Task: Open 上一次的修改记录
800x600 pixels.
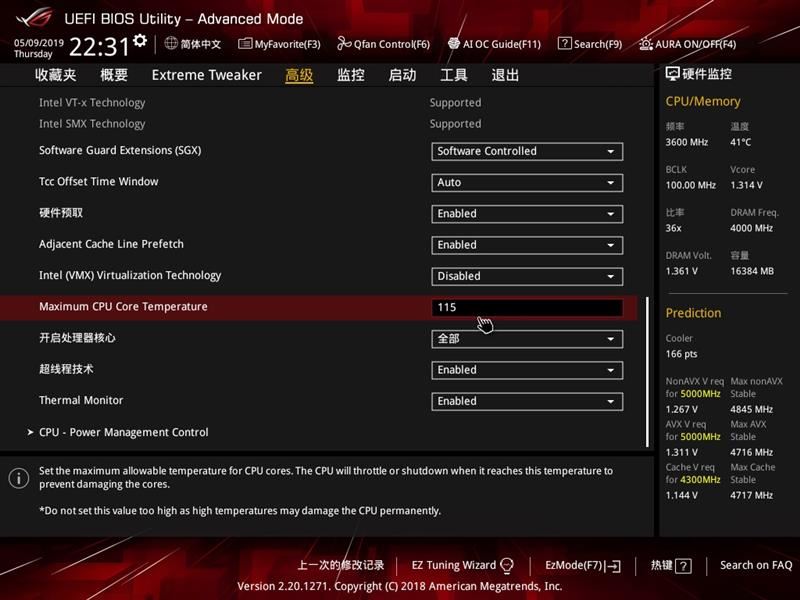Action: pyautogui.click(x=341, y=565)
